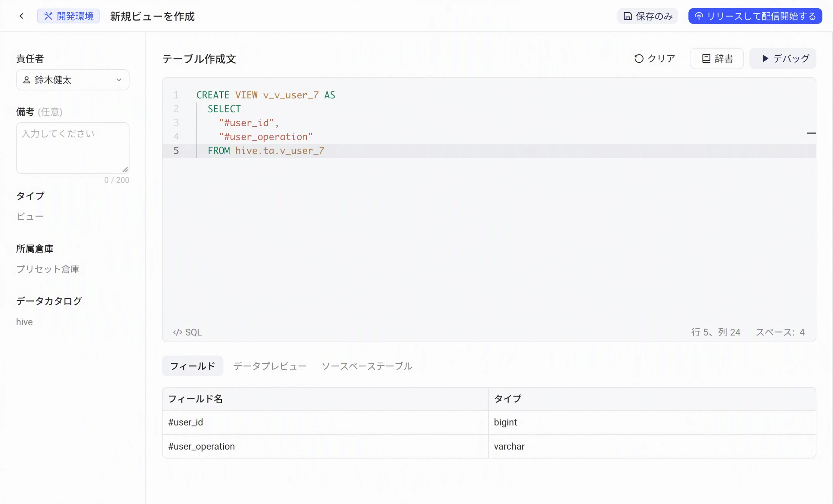Click the スペース: 4 indentation setting
Screen dimensions: 833x504
click(780, 332)
